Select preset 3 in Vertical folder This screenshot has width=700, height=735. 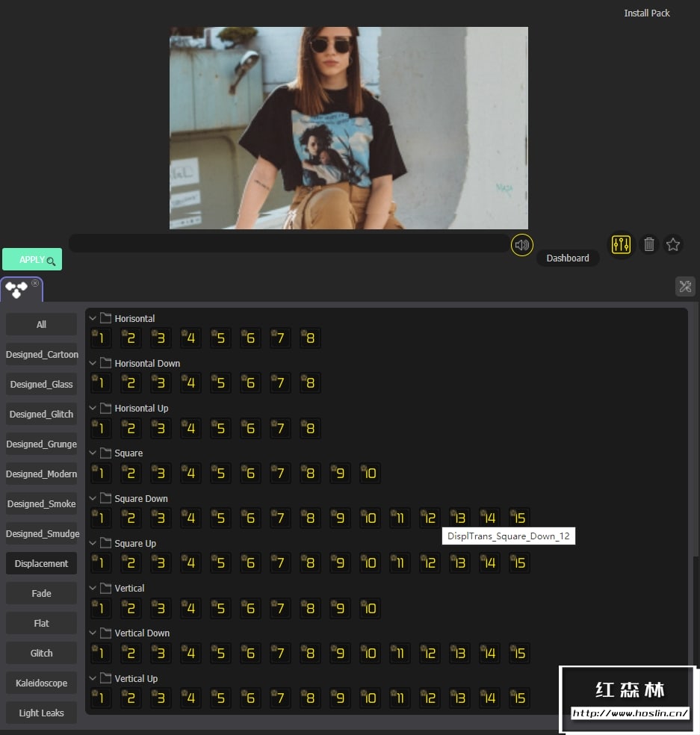click(x=161, y=608)
